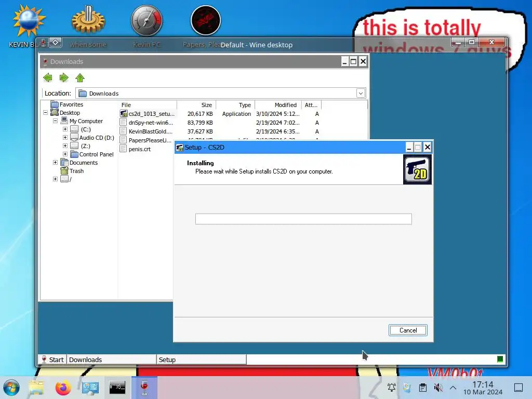The width and height of the screenshot is (532, 399).
Task: Click the 83,799 KB size cell
Action: (200, 123)
